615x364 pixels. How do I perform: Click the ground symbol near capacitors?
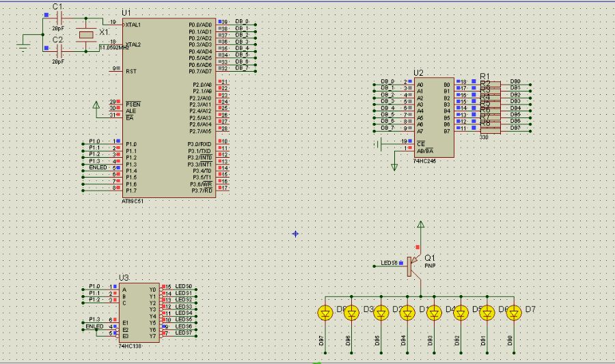[x=23, y=46]
